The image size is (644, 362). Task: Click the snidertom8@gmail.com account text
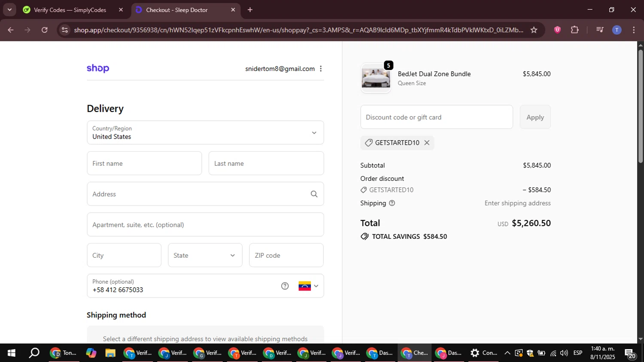280,69
